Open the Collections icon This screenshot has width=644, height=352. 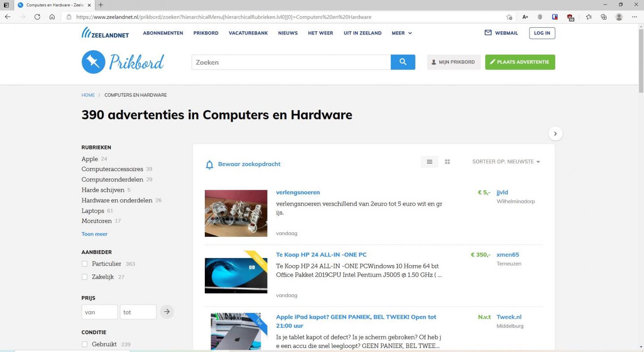(604, 17)
